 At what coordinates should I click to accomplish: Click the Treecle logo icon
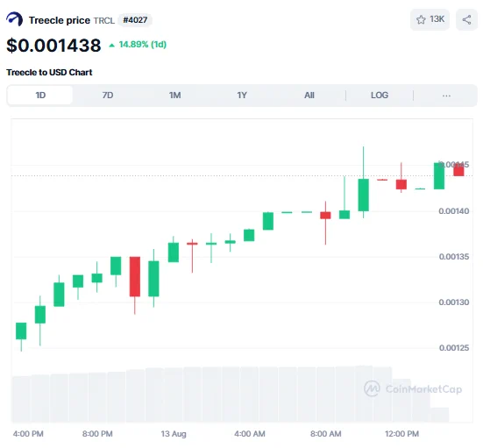pos(15,19)
